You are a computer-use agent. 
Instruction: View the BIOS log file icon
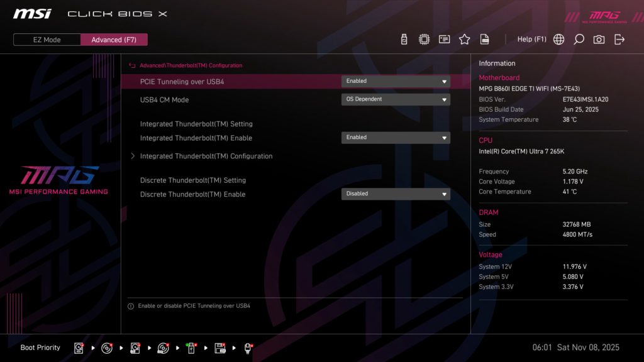click(x=484, y=38)
